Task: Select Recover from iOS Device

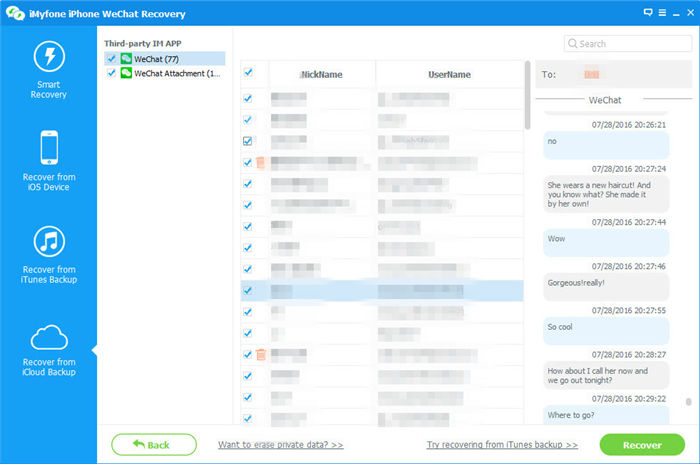Action: pyautogui.click(x=49, y=161)
